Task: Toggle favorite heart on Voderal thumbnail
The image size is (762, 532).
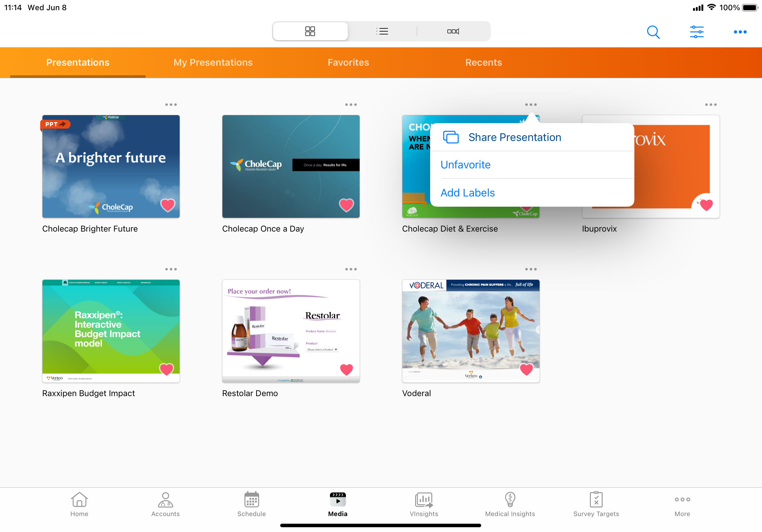Action: coord(526,369)
